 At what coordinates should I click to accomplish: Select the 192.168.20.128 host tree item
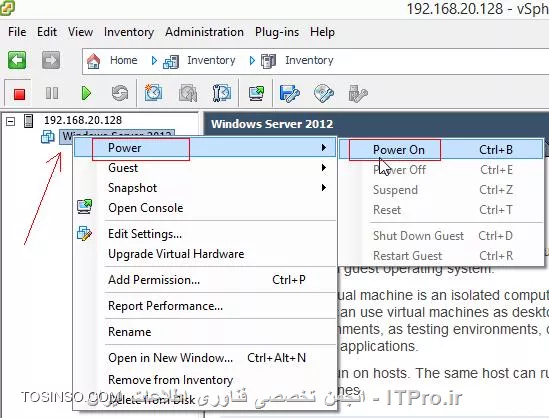pyautogui.click(x=83, y=120)
